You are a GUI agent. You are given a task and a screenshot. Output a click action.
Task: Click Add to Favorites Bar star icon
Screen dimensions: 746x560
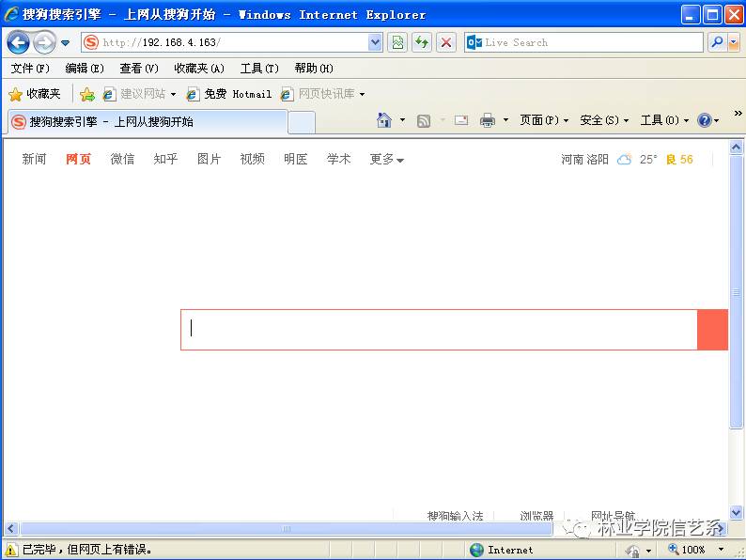click(x=87, y=94)
